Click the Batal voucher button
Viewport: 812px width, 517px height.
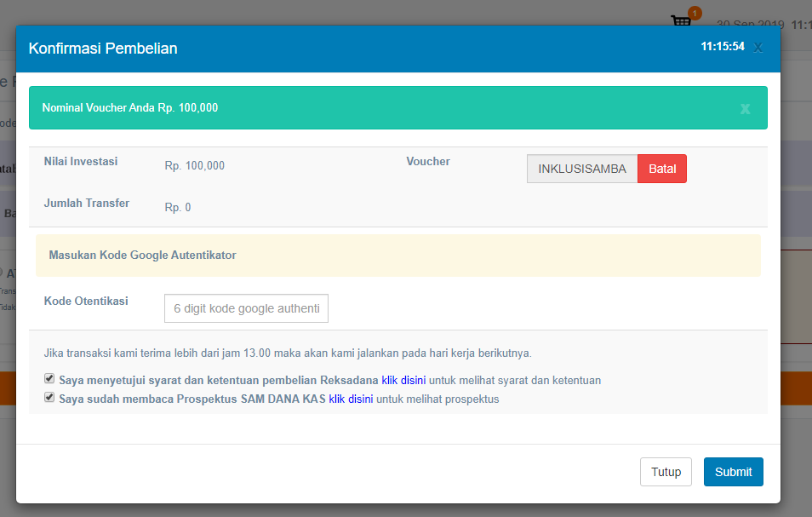(x=662, y=169)
